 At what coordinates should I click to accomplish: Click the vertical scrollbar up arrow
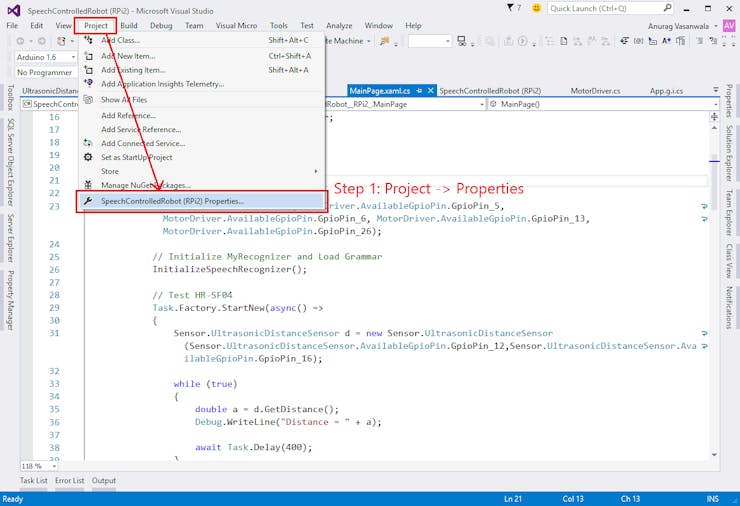pos(714,127)
